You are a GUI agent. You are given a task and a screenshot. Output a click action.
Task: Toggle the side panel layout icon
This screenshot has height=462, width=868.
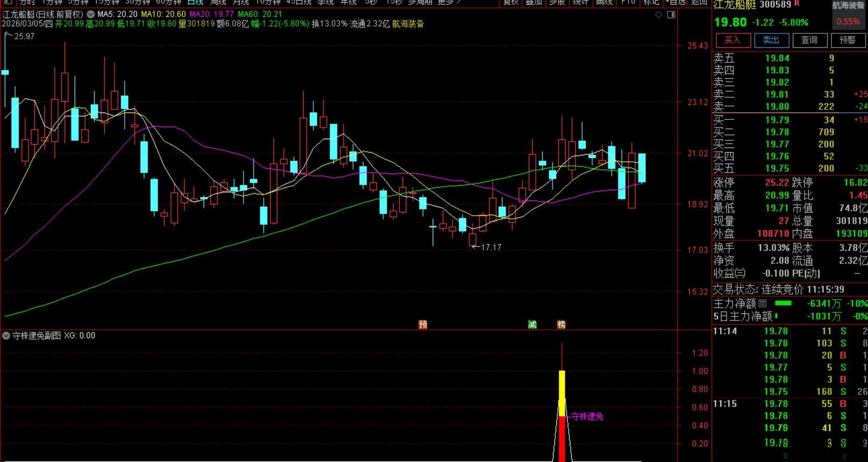click(x=671, y=15)
